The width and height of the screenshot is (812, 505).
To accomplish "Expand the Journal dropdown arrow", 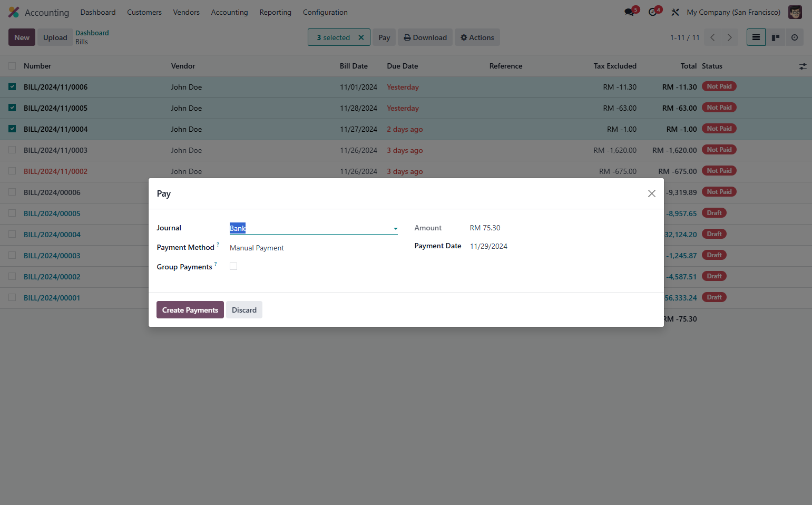I will (x=395, y=228).
